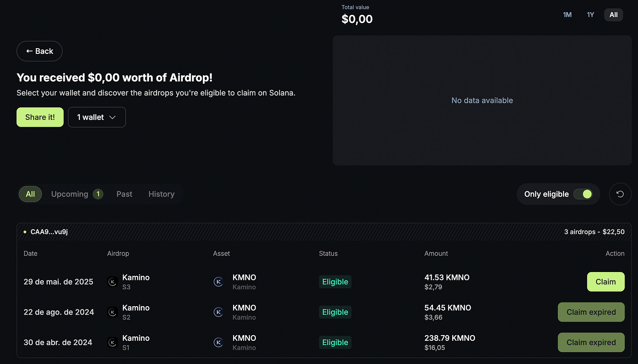Select the 1Y chart range
638x364 pixels.
[590, 15]
